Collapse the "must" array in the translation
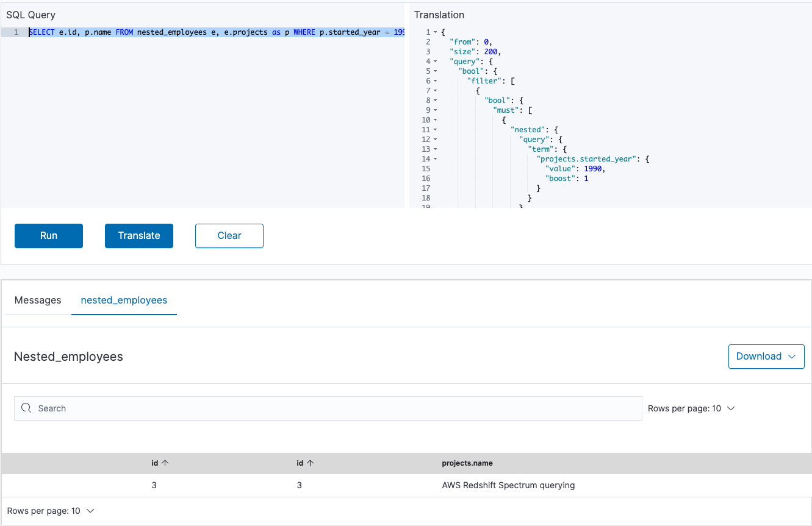 (x=436, y=110)
